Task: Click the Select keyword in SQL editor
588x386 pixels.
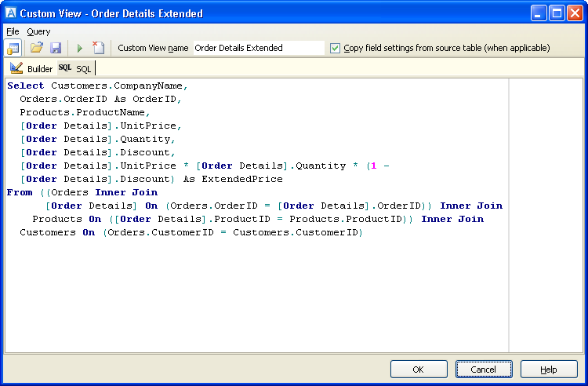Action: click(26, 86)
